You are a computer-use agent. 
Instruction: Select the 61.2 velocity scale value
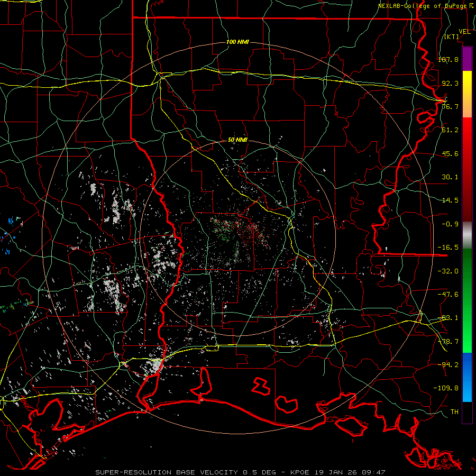click(450, 130)
